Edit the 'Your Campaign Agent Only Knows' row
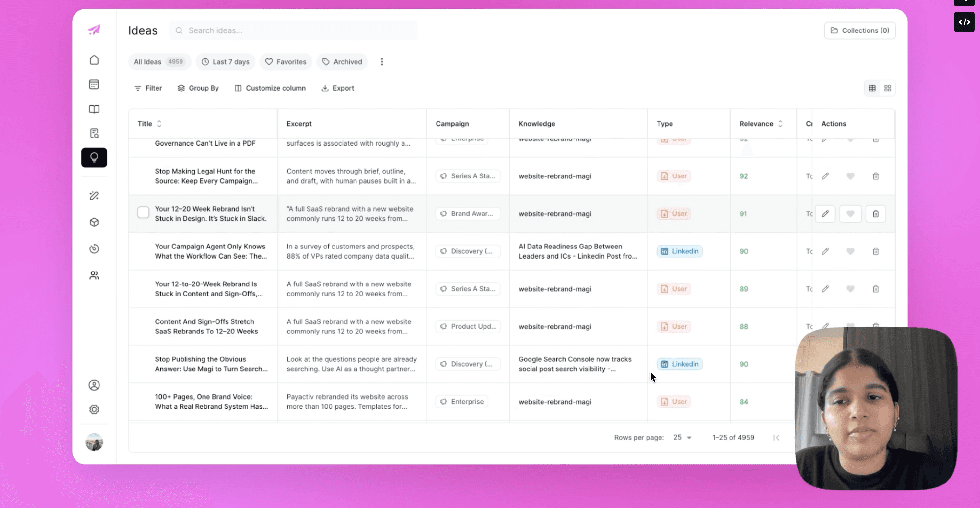The image size is (980, 508). 825,251
